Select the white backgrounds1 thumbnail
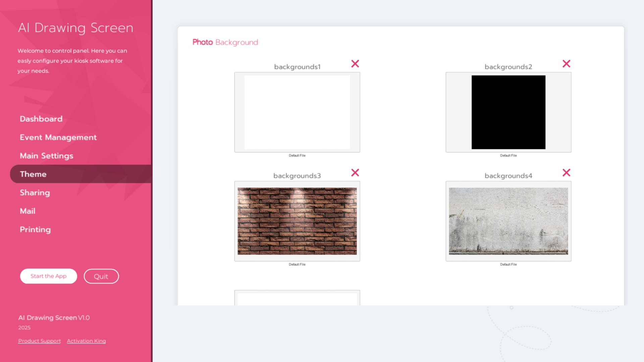644x362 pixels. tap(297, 112)
